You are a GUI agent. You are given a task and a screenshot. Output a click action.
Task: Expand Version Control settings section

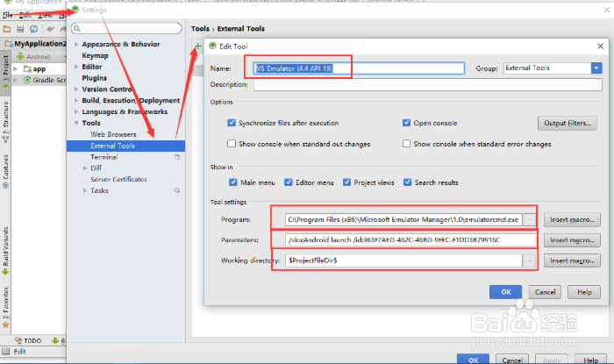(76, 89)
